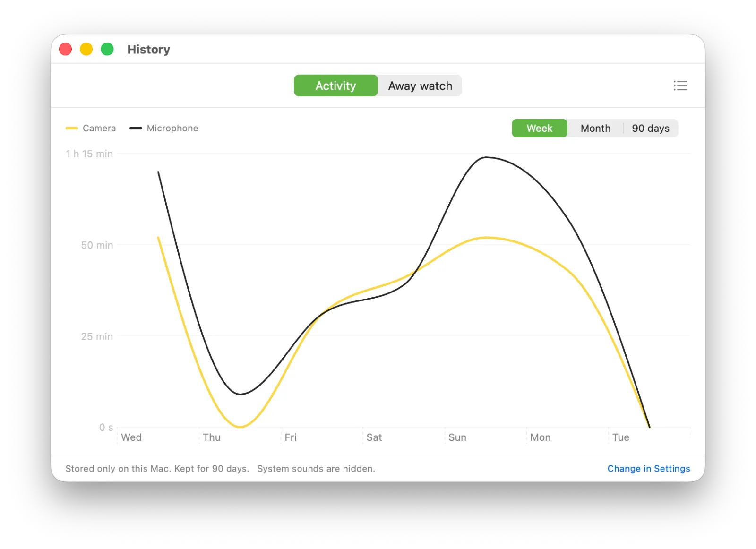The height and width of the screenshot is (549, 756).
Task: Click the Microphone legend label
Action: pyautogui.click(x=172, y=128)
